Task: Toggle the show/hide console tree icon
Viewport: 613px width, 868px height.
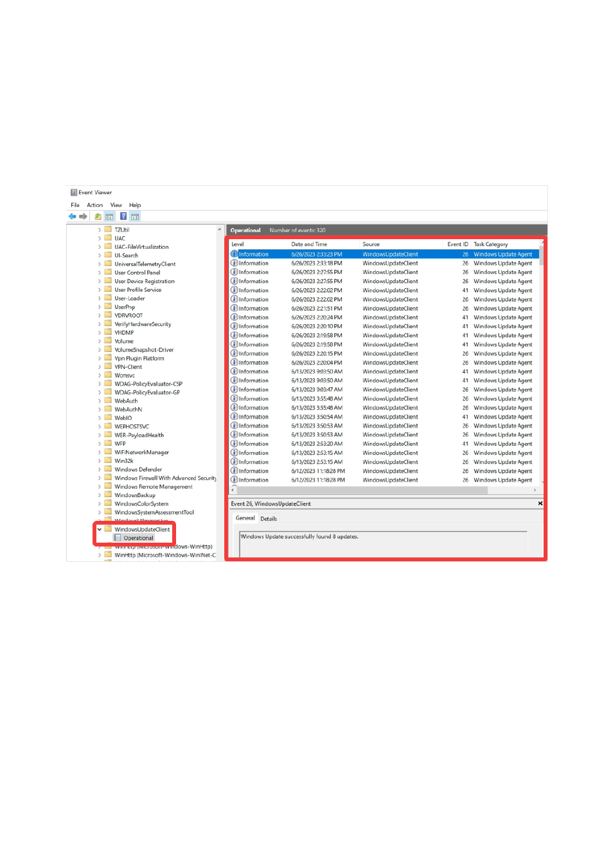Action: [x=109, y=217]
